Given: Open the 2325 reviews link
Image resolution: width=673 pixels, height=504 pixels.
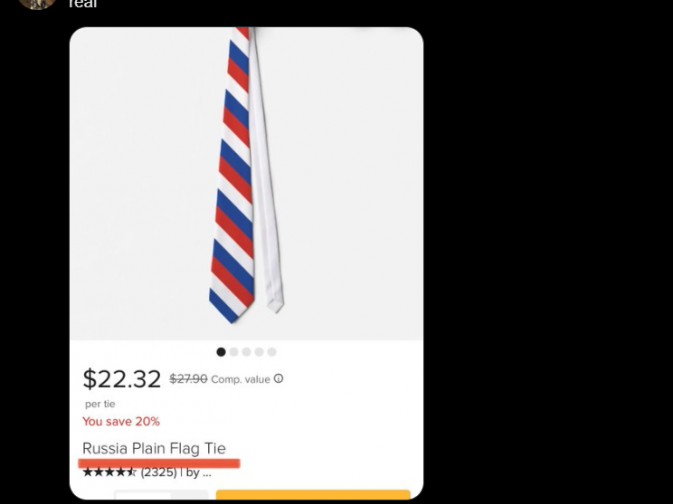Looking at the screenshot, I should [x=158, y=472].
